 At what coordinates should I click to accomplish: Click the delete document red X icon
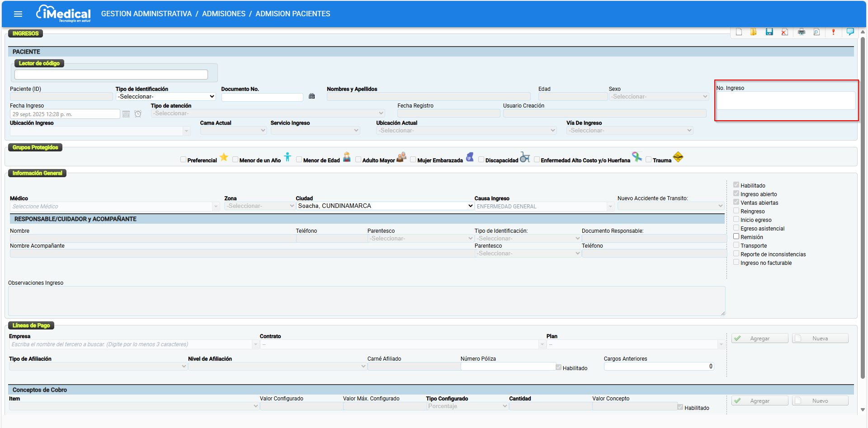tap(784, 32)
